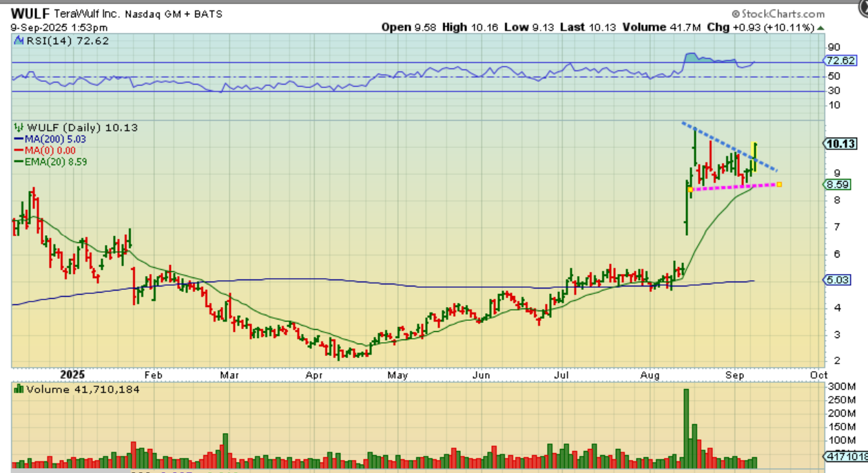Click the green up arrow beside Chg
The height and width of the screenshot is (473, 868).
820,28
